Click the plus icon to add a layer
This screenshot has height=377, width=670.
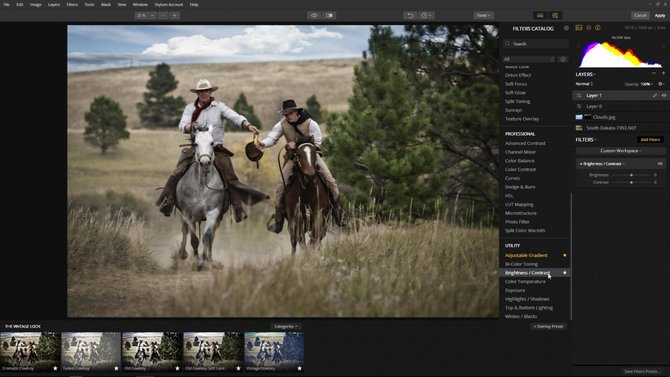pos(663,74)
